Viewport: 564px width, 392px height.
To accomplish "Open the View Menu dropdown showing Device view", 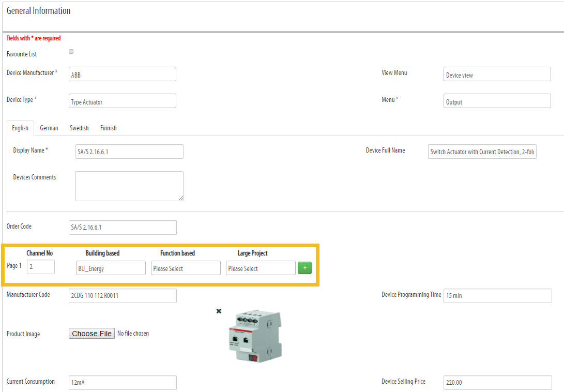I will (497, 74).
